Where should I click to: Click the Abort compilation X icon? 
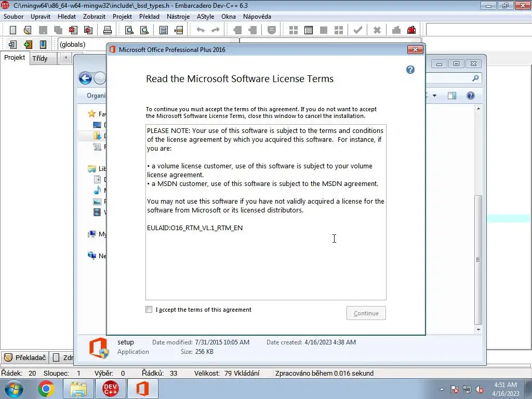pyautogui.click(x=377, y=30)
